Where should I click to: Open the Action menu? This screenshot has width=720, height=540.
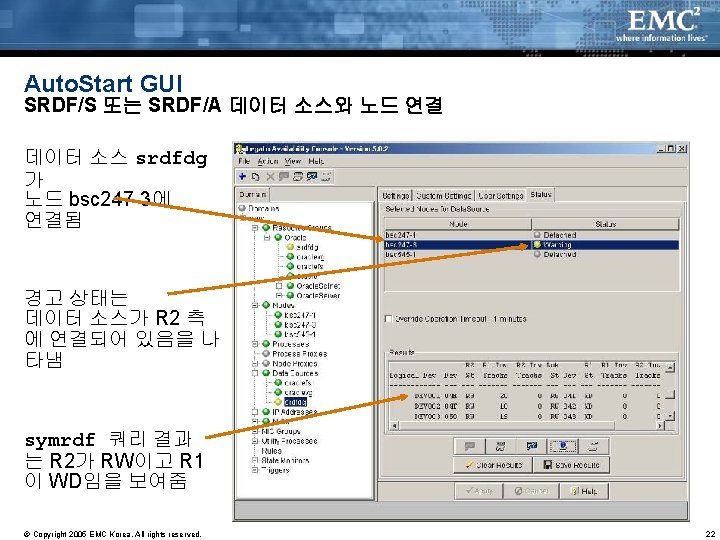[x=268, y=161]
